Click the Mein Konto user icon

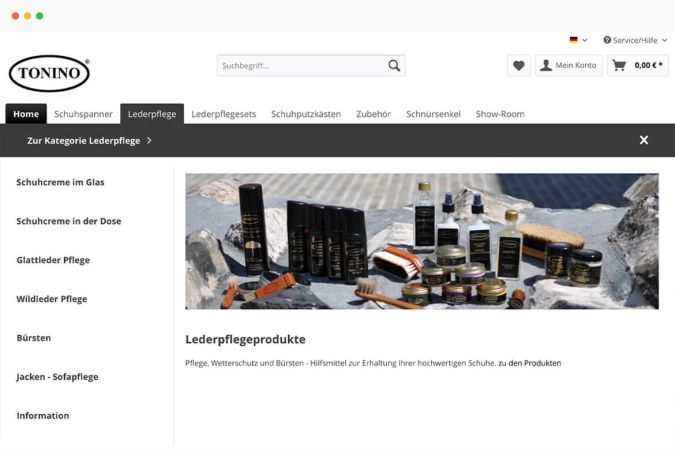coord(546,65)
